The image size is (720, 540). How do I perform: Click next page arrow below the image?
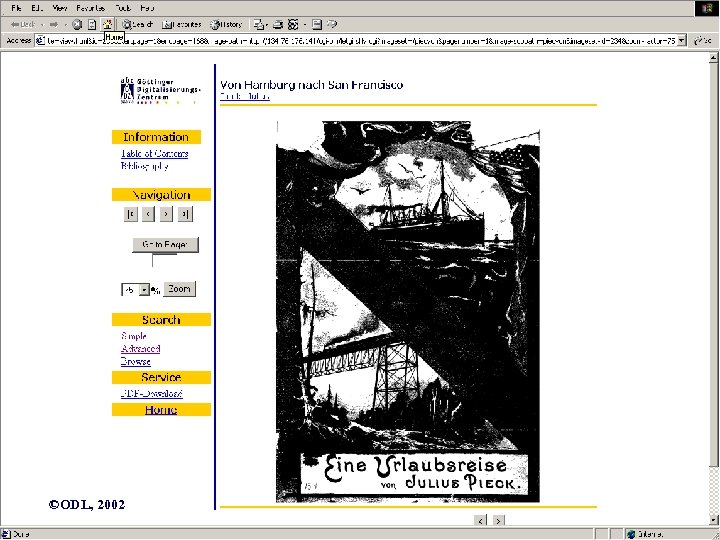pyautogui.click(x=499, y=520)
